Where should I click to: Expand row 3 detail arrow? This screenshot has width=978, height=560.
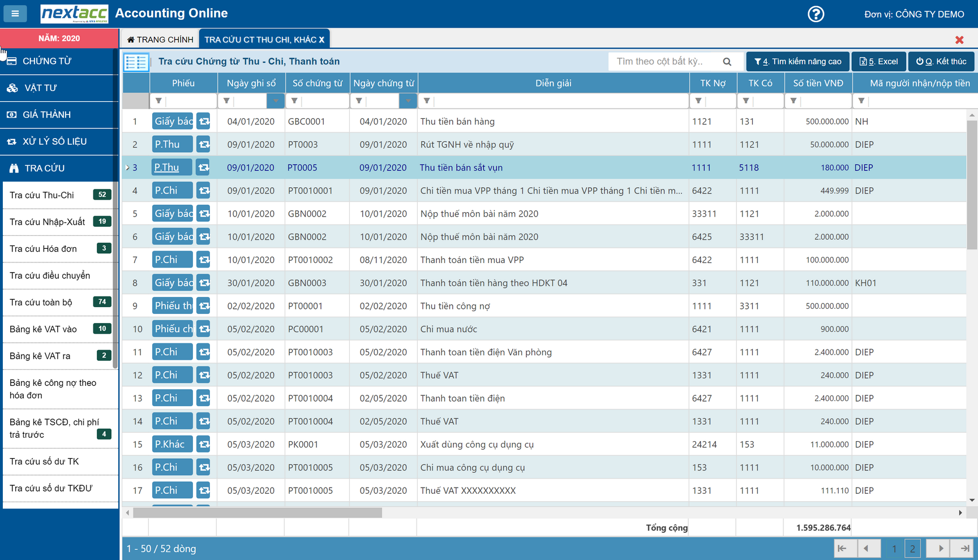point(127,167)
